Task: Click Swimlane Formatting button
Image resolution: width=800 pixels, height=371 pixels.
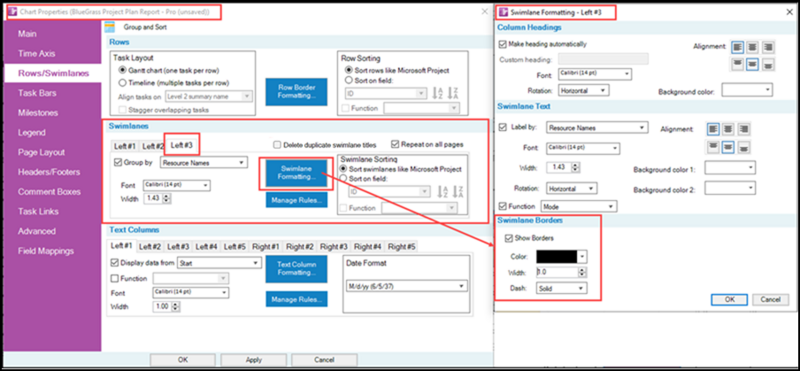Action: (296, 174)
